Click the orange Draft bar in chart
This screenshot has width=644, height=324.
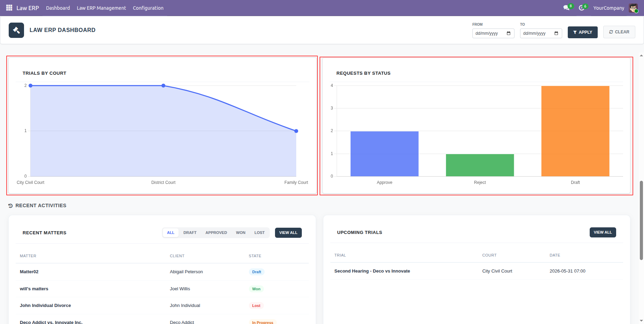click(x=575, y=131)
